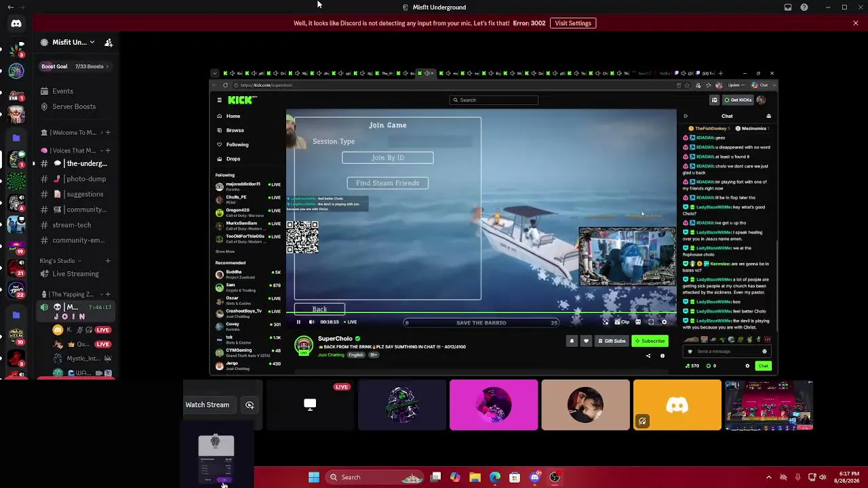The image size is (868, 488).
Task: Select the stream preview thumbnail tile
Action: coord(768,405)
